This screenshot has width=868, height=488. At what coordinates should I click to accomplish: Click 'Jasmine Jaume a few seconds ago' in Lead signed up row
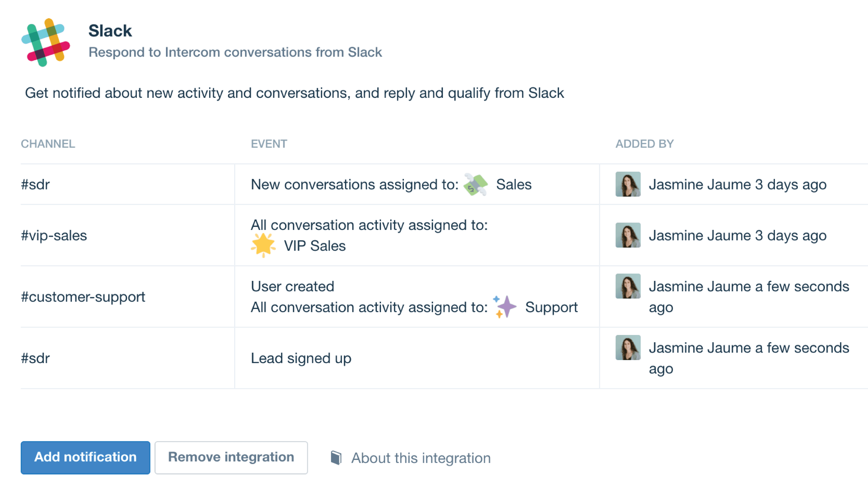click(749, 358)
